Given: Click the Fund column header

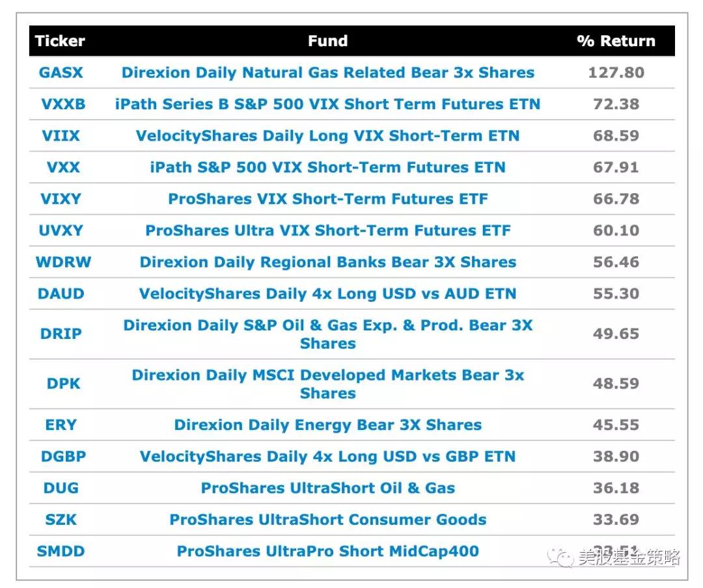Looking at the screenshot, I should click(327, 41).
